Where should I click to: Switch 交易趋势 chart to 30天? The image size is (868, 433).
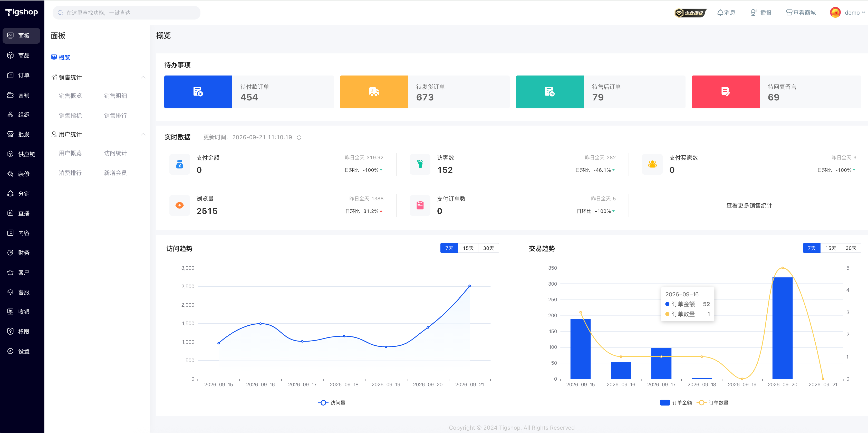pyautogui.click(x=851, y=248)
